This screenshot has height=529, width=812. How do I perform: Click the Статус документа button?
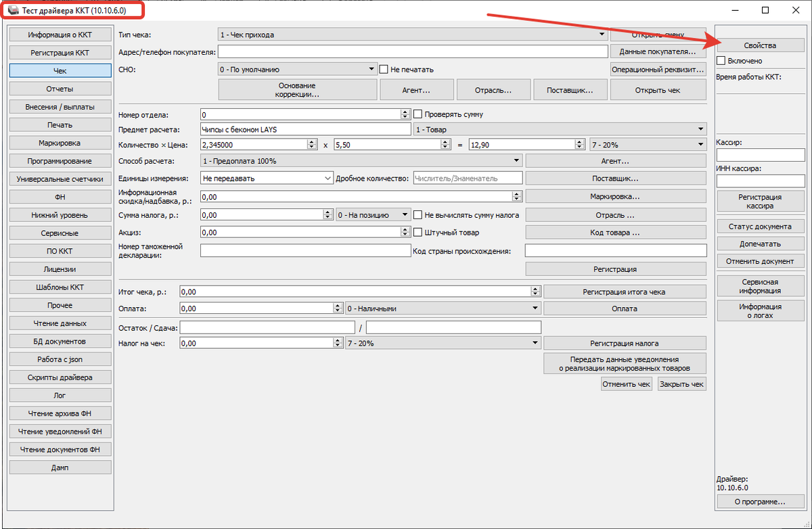(760, 227)
